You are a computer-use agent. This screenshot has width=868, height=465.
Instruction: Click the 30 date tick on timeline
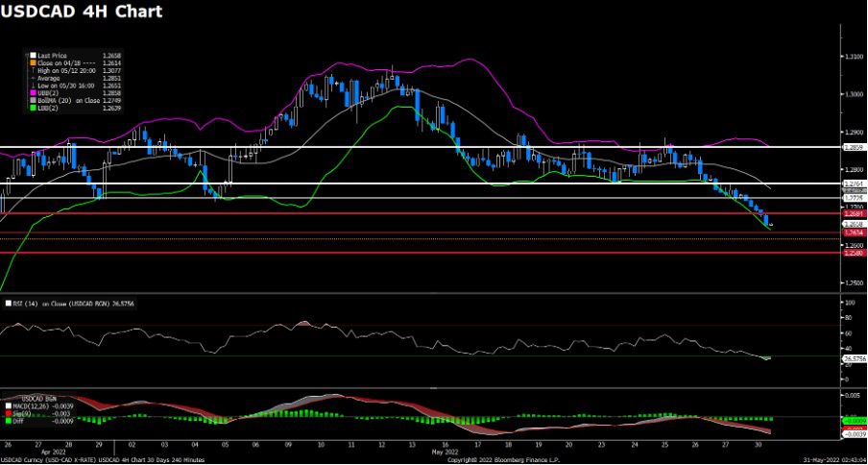tap(759, 445)
